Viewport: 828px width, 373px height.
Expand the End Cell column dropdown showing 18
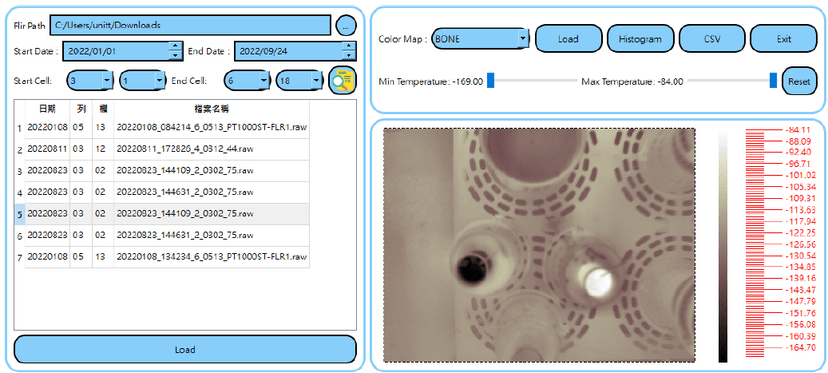click(x=299, y=81)
